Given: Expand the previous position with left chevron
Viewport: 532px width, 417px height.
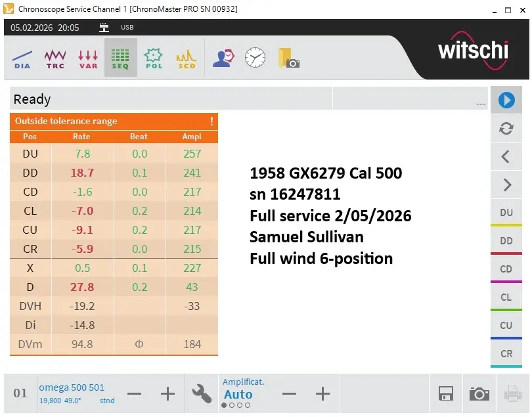Looking at the screenshot, I should pos(506,156).
